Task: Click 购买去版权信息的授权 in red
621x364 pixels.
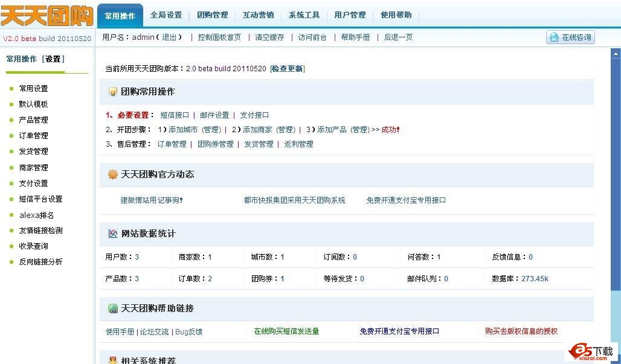Action: click(x=520, y=331)
